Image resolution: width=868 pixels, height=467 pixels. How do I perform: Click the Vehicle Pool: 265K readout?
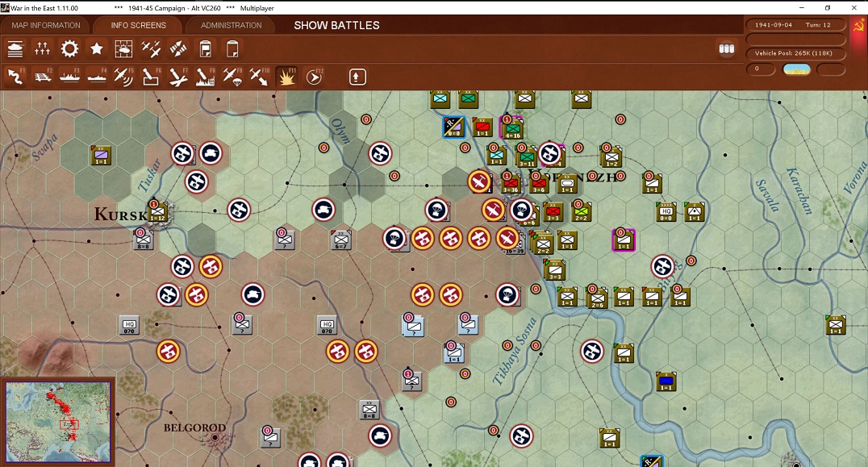coord(796,53)
